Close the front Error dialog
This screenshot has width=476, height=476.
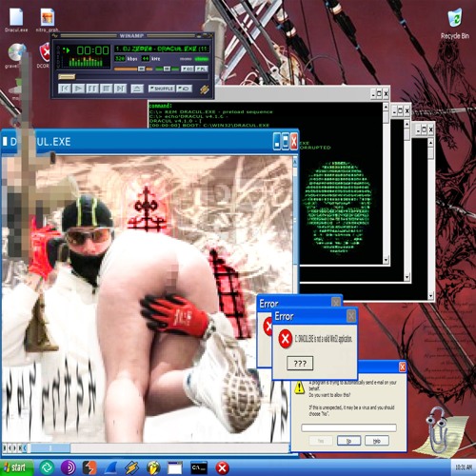pos(351,316)
